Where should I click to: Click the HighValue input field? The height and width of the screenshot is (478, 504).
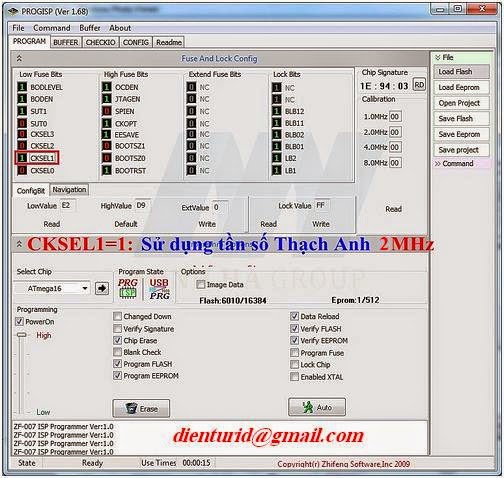pos(142,205)
